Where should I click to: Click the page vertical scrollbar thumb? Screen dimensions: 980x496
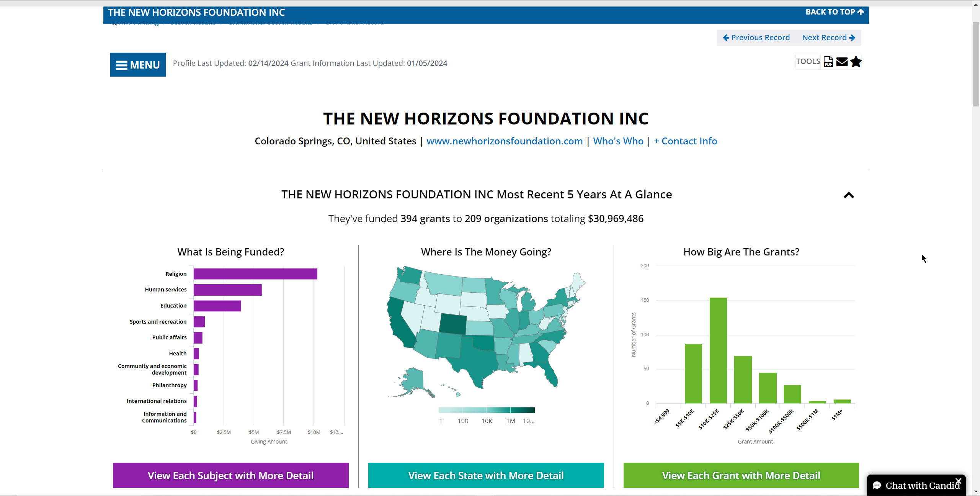click(x=976, y=64)
